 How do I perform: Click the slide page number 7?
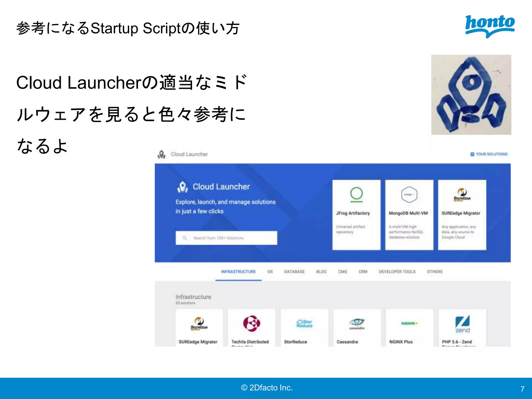pyautogui.click(x=522, y=389)
